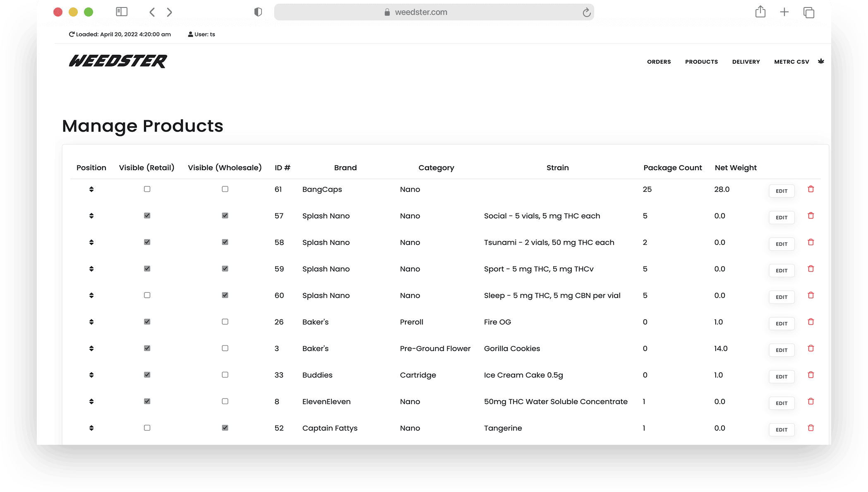Image resolution: width=868 pixels, height=492 pixels.
Task: Go to METRC CSV page
Action: (791, 62)
